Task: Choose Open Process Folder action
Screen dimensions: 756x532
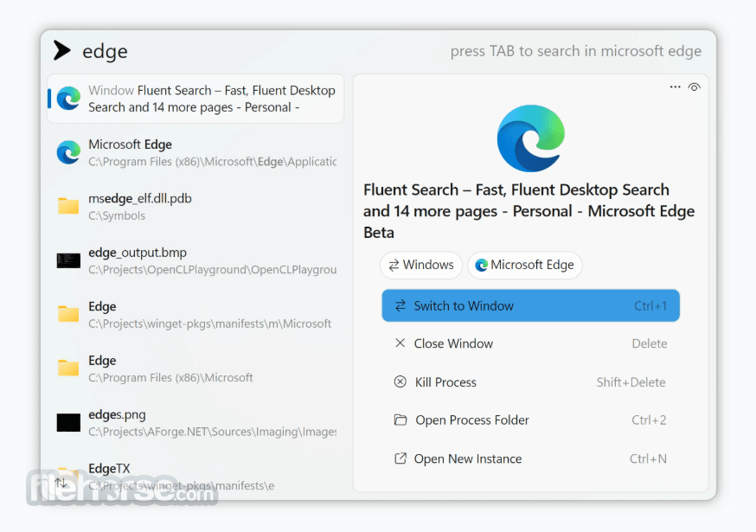Action: [x=530, y=420]
